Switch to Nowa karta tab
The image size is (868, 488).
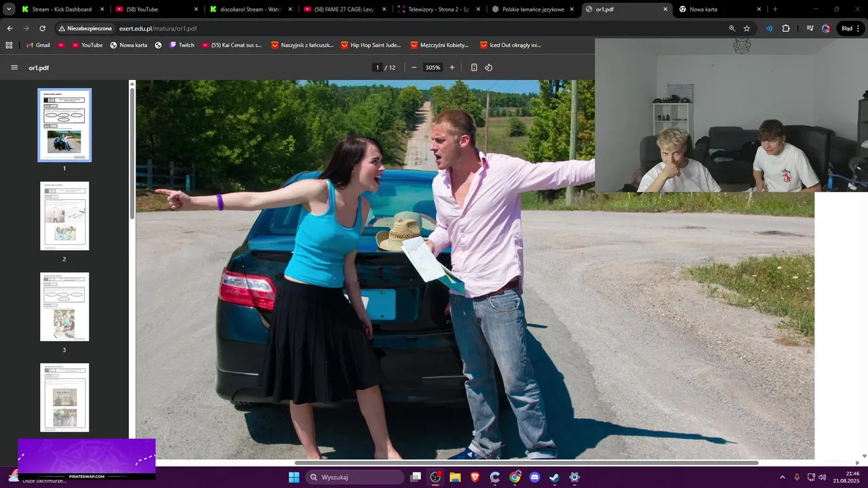click(720, 9)
